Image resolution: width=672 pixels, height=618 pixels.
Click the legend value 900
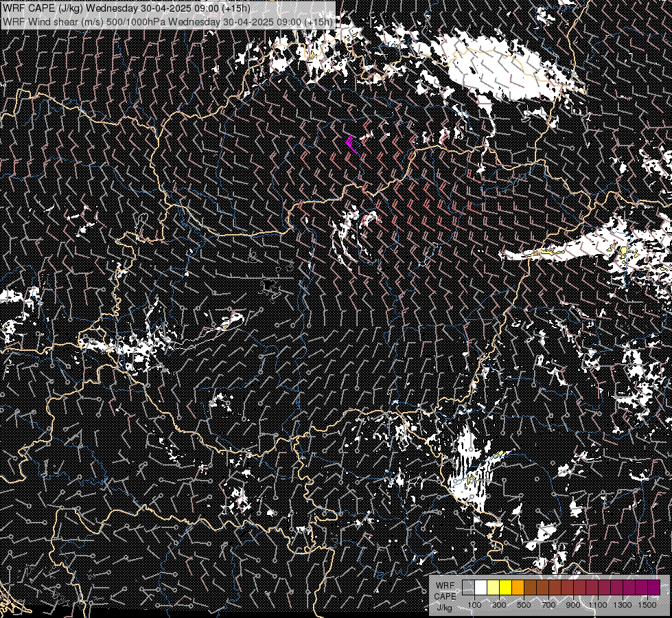coord(573,605)
